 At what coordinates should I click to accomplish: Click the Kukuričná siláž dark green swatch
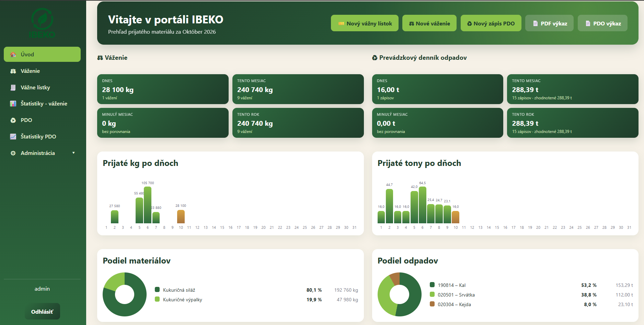[x=157, y=290]
